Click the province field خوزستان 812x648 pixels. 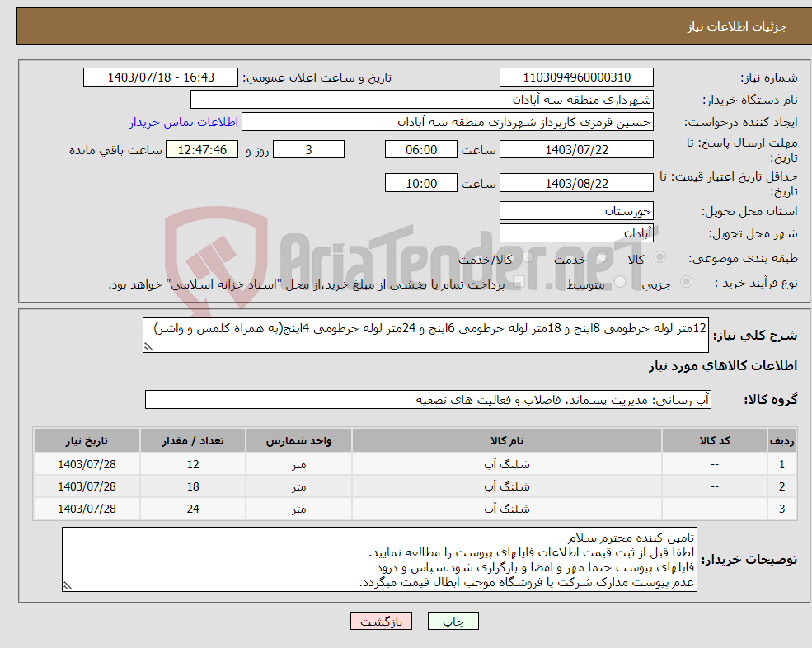576,211
